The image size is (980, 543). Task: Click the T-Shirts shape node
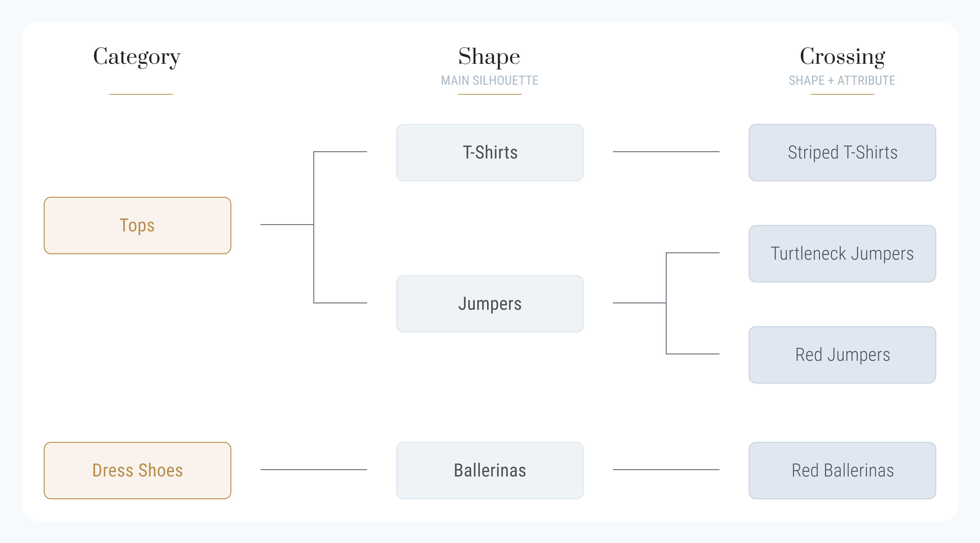click(490, 152)
